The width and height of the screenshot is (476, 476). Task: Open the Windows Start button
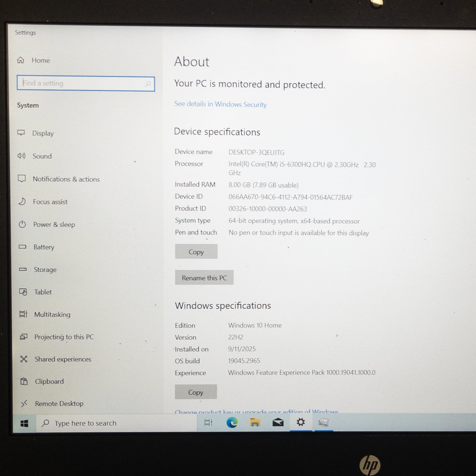(24, 423)
